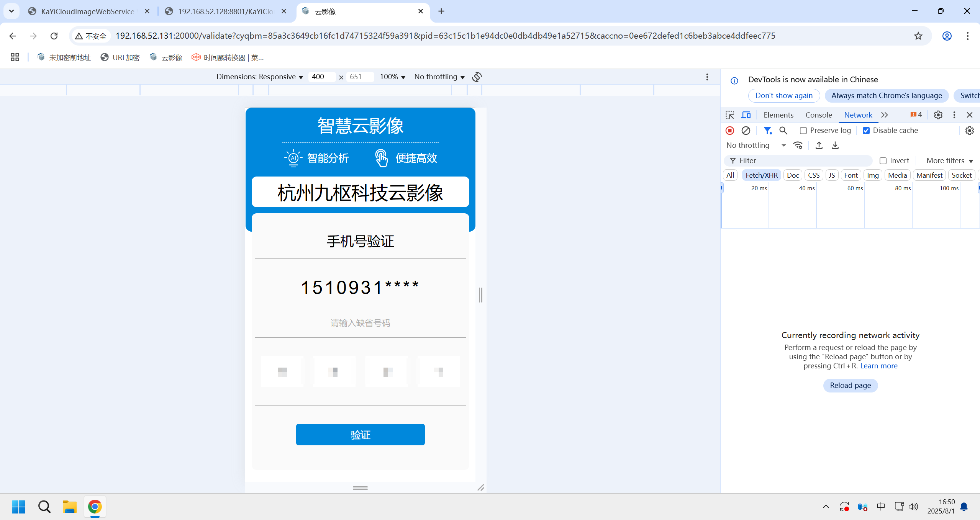This screenshot has width=980, height=520.
Task: Switch to the Console tab
Action: point(818,114)
